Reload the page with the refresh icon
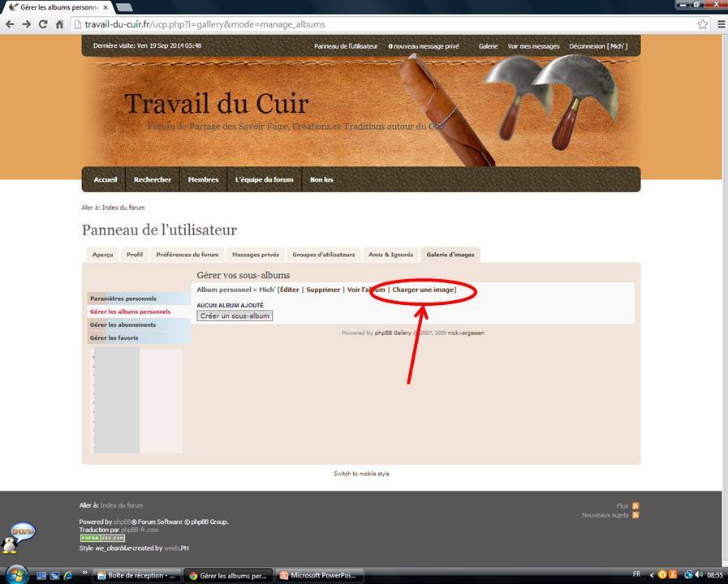Screen dimensions: 728x584 [43, 24]
